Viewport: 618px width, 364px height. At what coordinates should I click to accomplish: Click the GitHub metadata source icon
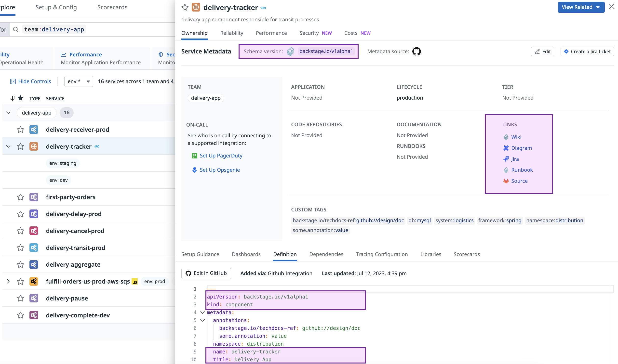416,52
